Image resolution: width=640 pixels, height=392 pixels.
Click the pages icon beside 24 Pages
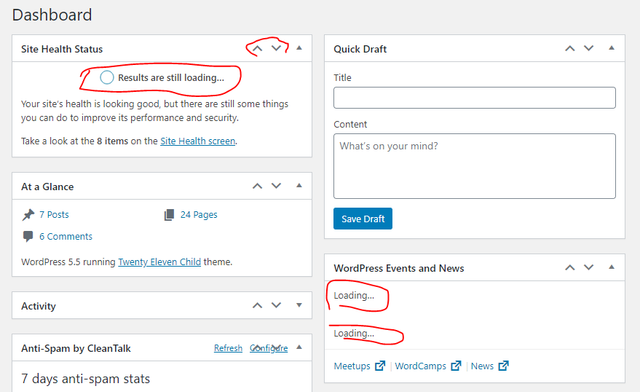[x=169, y=215]
